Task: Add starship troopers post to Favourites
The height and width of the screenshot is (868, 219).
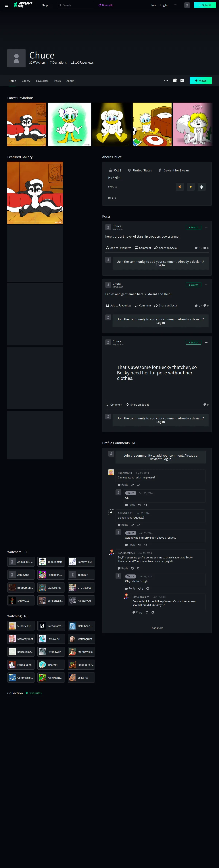Action: coord(118,248)
